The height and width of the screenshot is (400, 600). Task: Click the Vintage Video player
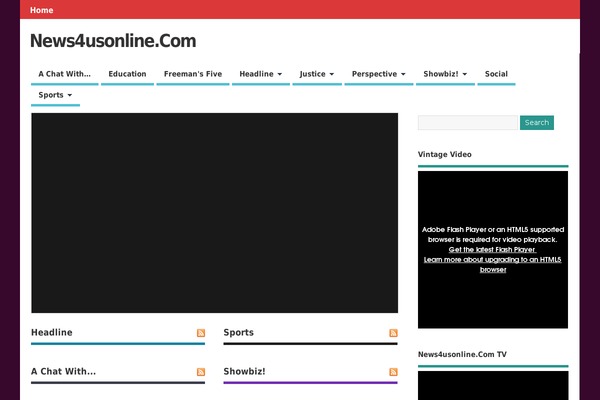(x=493, y=250)
